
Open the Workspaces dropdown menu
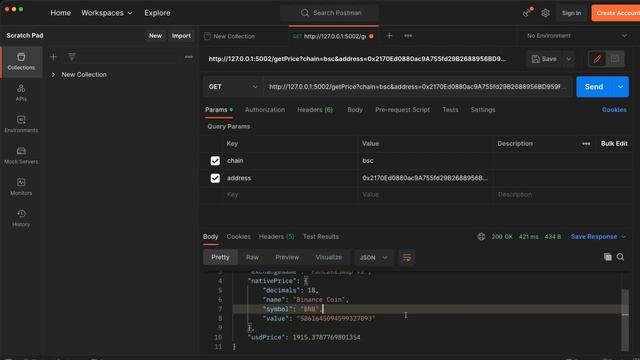coord(107,13)
